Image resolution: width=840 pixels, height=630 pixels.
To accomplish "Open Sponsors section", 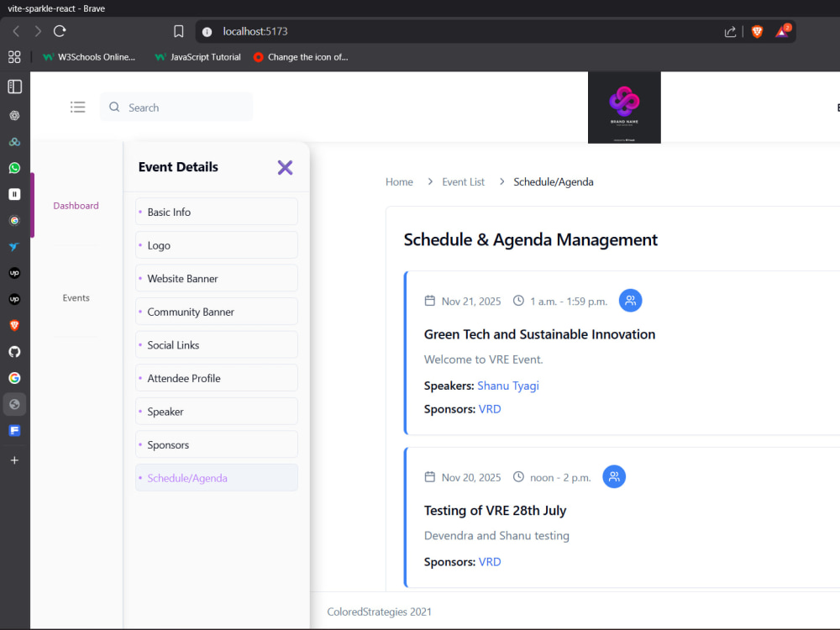I will click(x=217, y=444).
